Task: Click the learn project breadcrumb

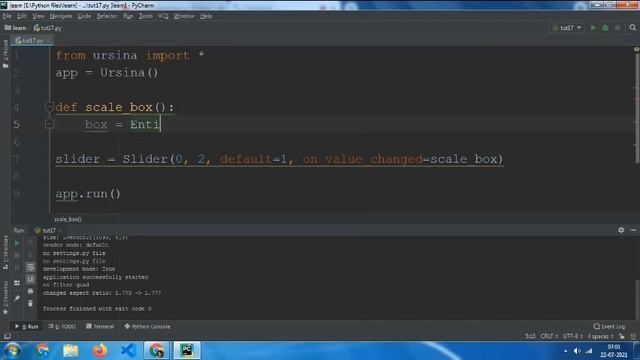Action: [16, 28]
